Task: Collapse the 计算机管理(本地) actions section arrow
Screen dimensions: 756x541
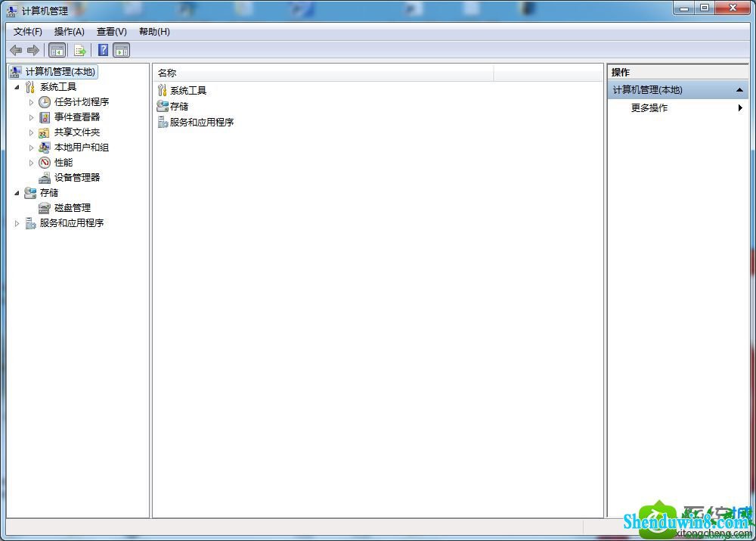Action: (739, 90)
